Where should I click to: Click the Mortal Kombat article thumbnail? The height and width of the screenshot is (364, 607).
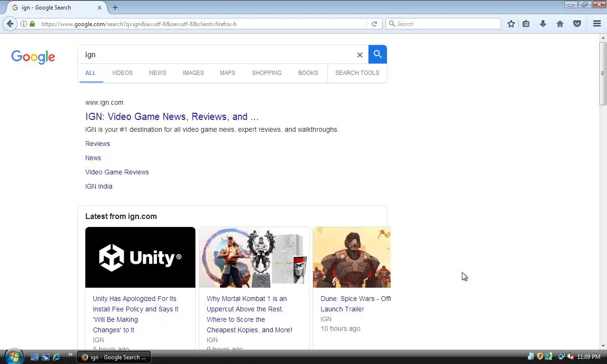coord(254,257)
